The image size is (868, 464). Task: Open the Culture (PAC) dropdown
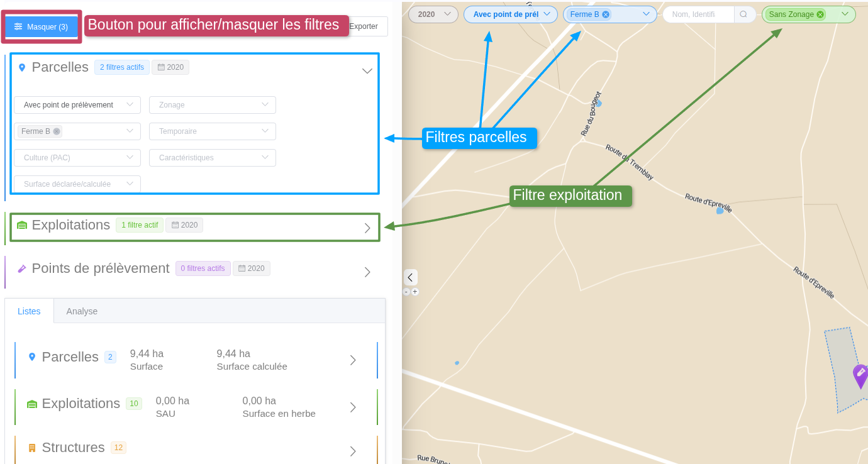tap(77, 158)
